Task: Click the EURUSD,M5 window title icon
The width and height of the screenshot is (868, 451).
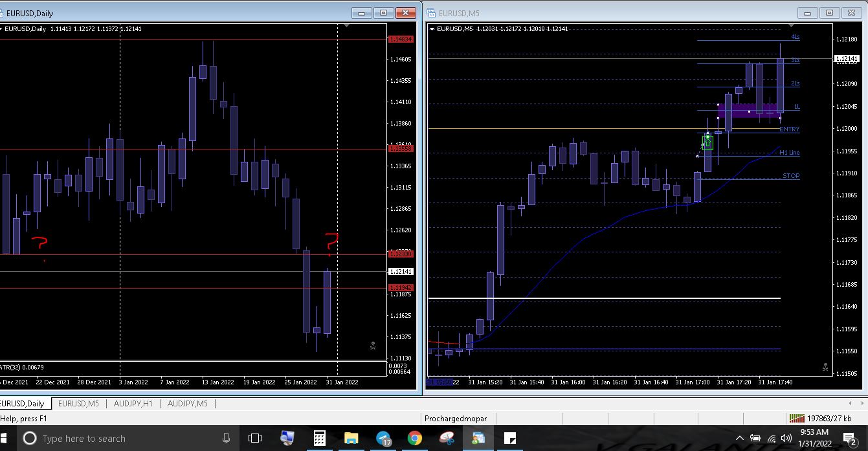Action: click(x=432, y=12)
